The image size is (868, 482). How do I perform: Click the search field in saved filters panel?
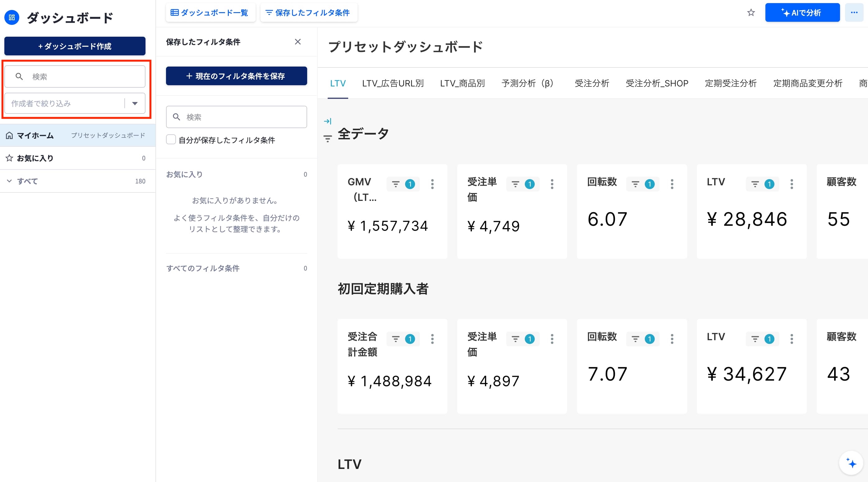click(x=236, y=117)
